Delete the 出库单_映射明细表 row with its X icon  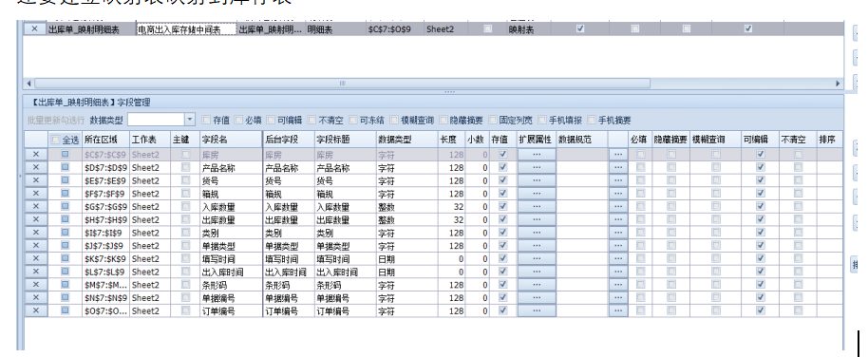(x=35, y=28)
